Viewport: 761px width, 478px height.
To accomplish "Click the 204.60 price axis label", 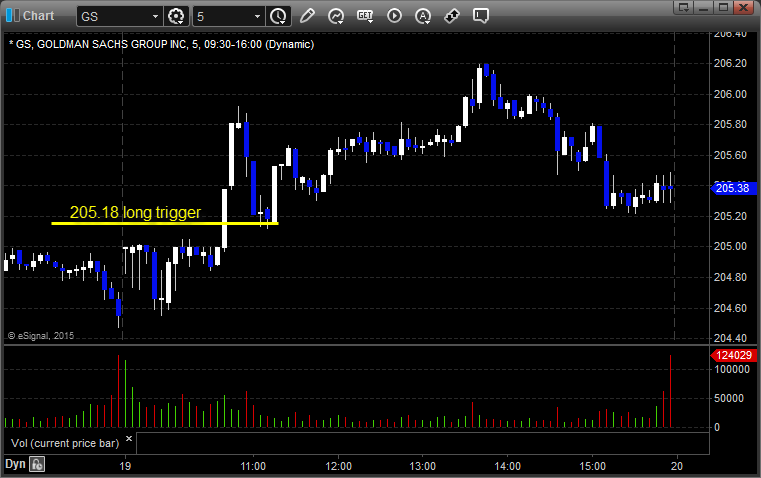I will [x=730, y=308].
